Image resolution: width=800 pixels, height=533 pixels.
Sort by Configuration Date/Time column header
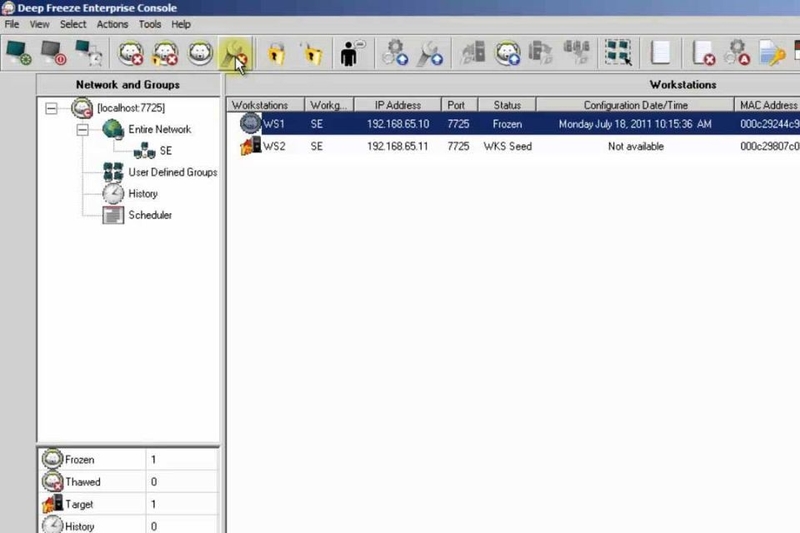[635, 105]
